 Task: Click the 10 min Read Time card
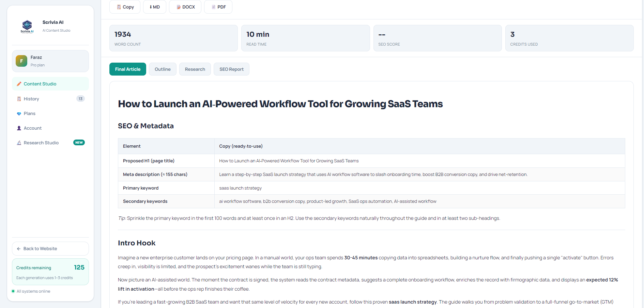305,38
